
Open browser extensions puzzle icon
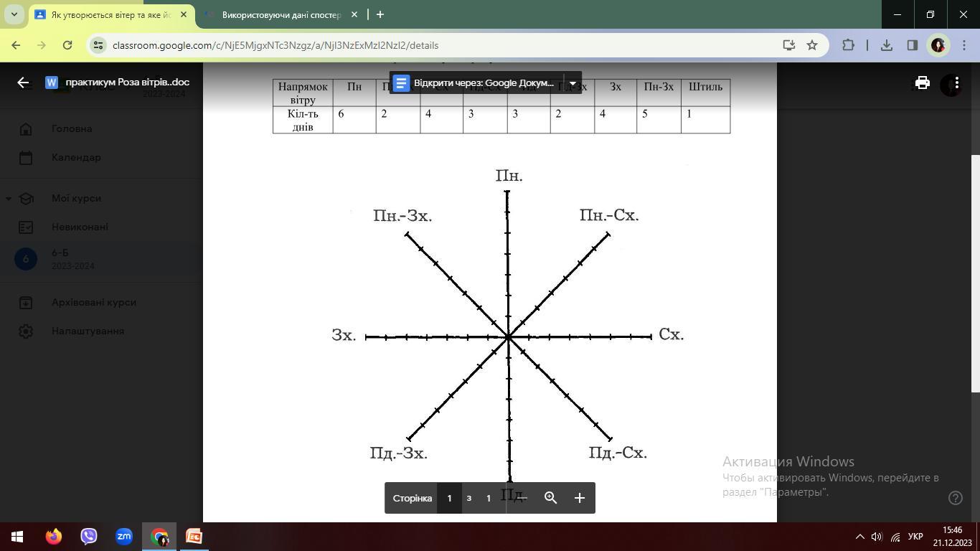[x=848, y=45]
